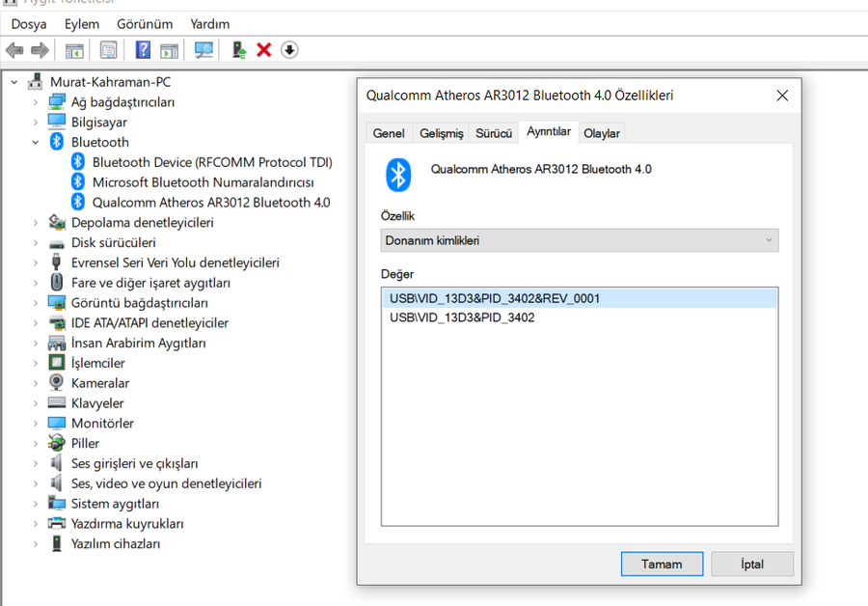Click the blue Help question mark icon
This screenshot has width=868, height=606.
click(143, 50)
